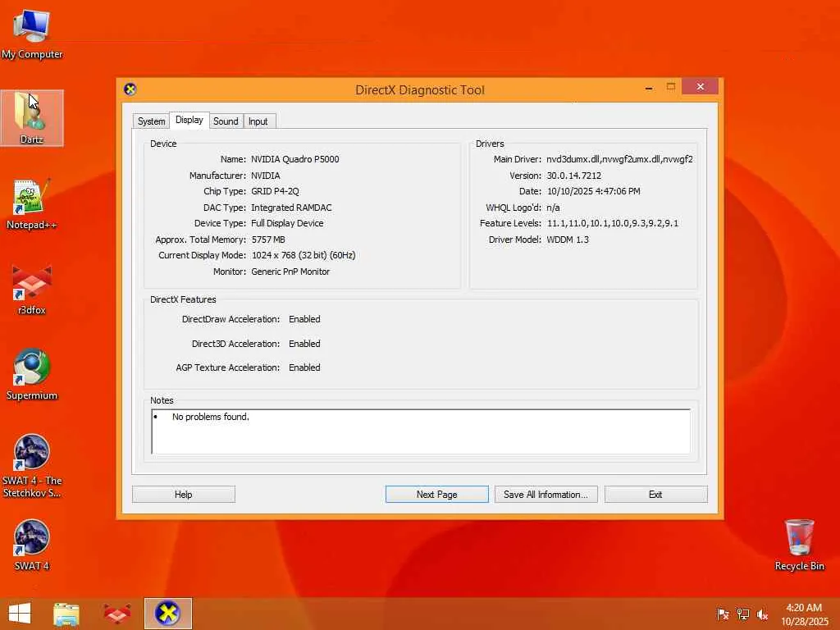
Task: Open the Action Center flag tray icon
Action: click(723, 614)
